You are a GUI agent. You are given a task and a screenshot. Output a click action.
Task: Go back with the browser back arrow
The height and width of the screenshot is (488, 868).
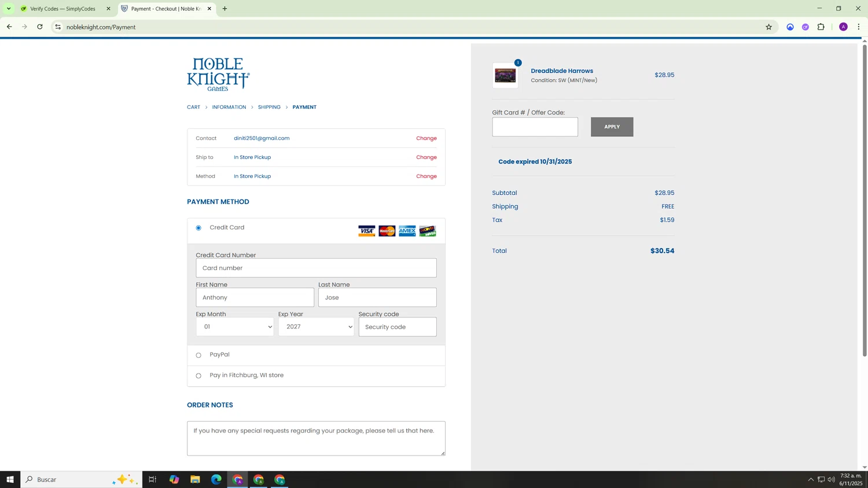(9, 27)
